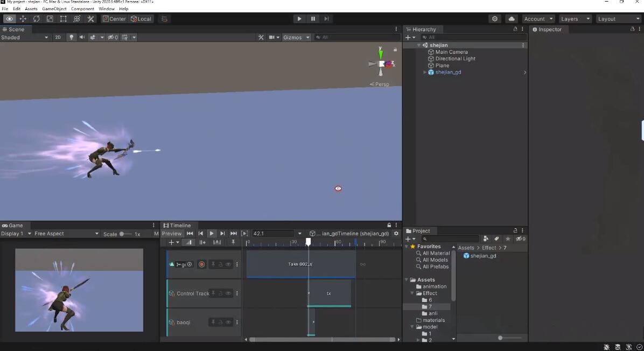Toggle Timeline marker track pin icon
Screen dimensions: 644x351
coord(233,243)
